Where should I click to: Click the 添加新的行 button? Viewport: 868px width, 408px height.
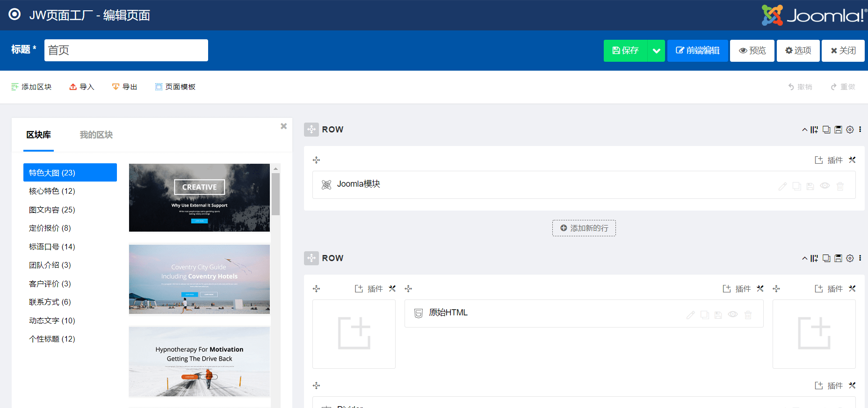tap(584, 228)
